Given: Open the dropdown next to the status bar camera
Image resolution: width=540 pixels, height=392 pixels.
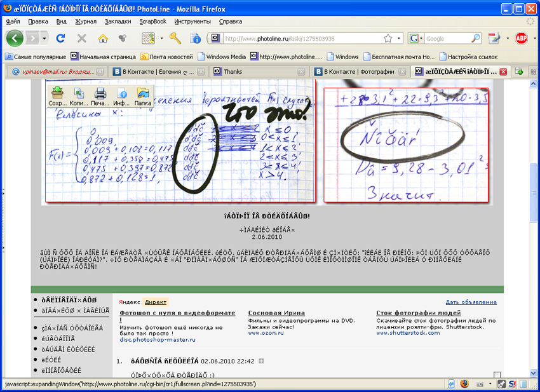Looking at the screenshot, I should 490,384.
